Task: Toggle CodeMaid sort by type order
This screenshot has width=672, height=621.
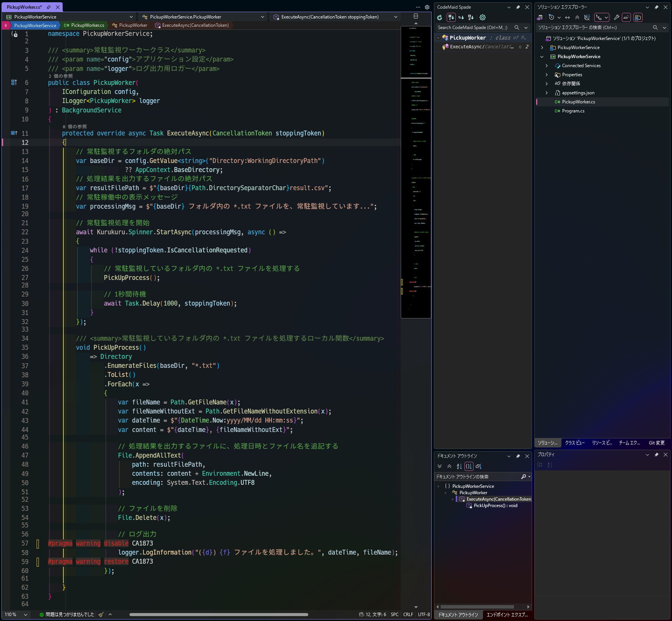Action: (461, 17)
